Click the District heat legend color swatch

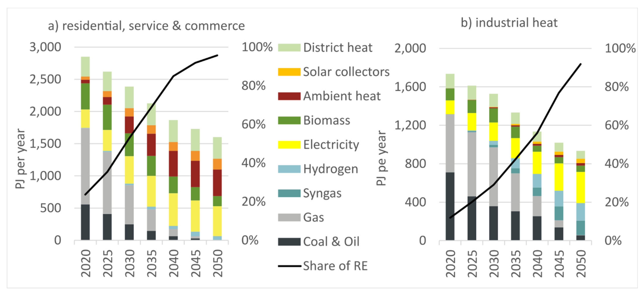(x=289, y=47)
